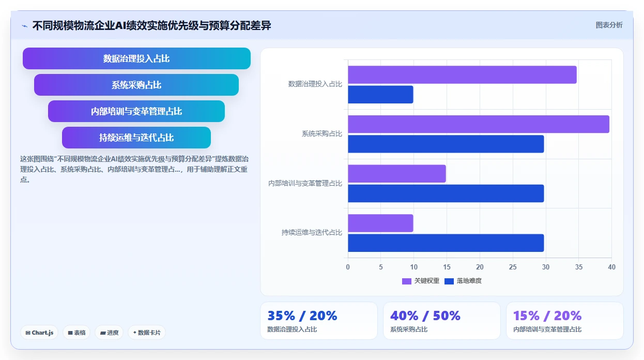Click the x-axis tick value 25
Image resolution: width=644 pixels, height=360 pixels.
click(x=513, y=267)
